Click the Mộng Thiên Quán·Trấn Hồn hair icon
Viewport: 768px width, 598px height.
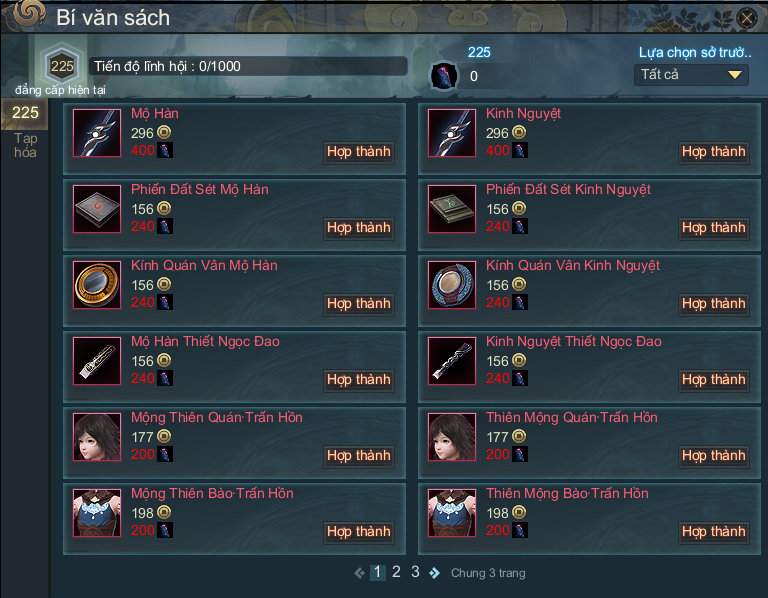click(97, 437)
